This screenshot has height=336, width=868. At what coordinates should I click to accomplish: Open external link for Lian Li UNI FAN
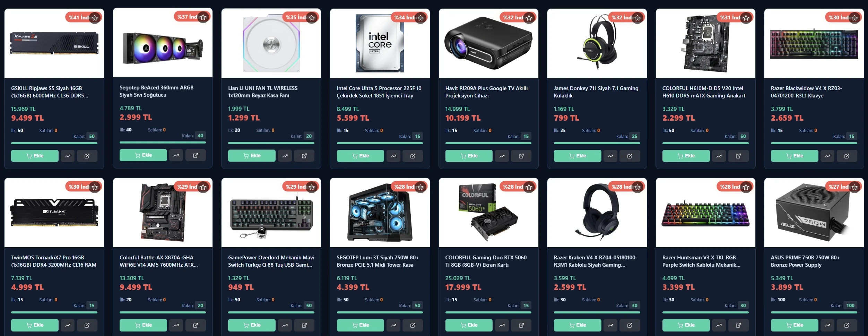(x=304, y=156)
